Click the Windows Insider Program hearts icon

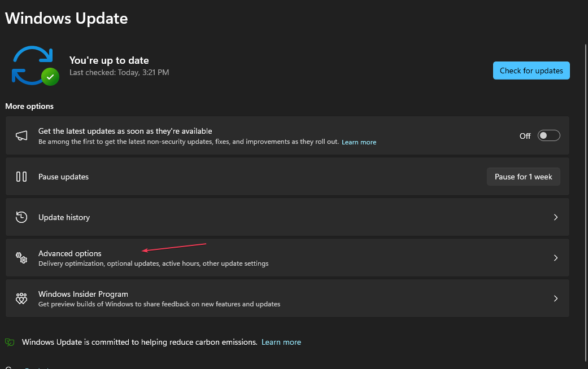(x=21, y=298)
